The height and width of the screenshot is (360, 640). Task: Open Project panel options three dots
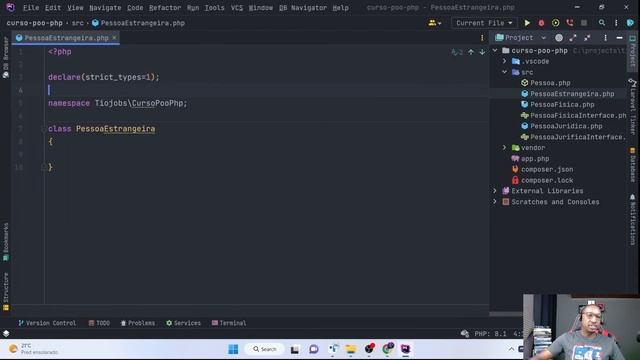tap(605, 38)
